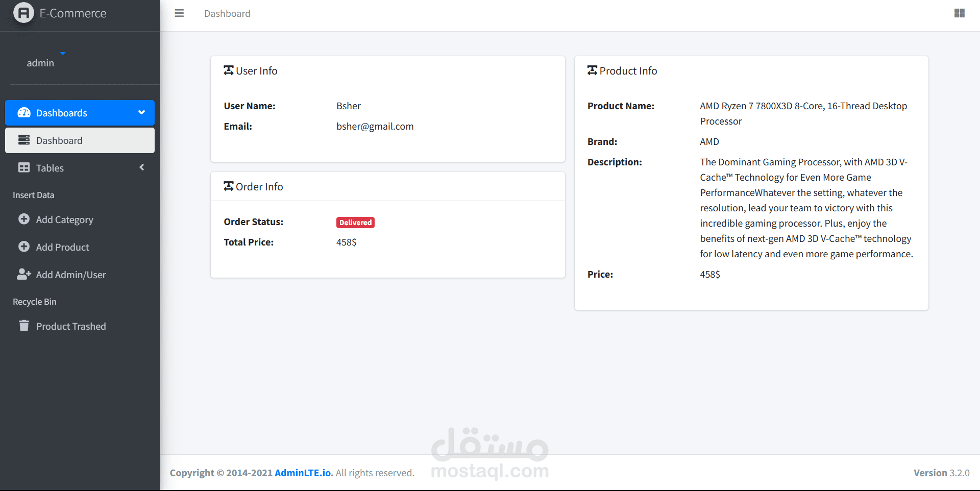
Task: Click the Order Info header icon
Action: (x=229, y=186)
